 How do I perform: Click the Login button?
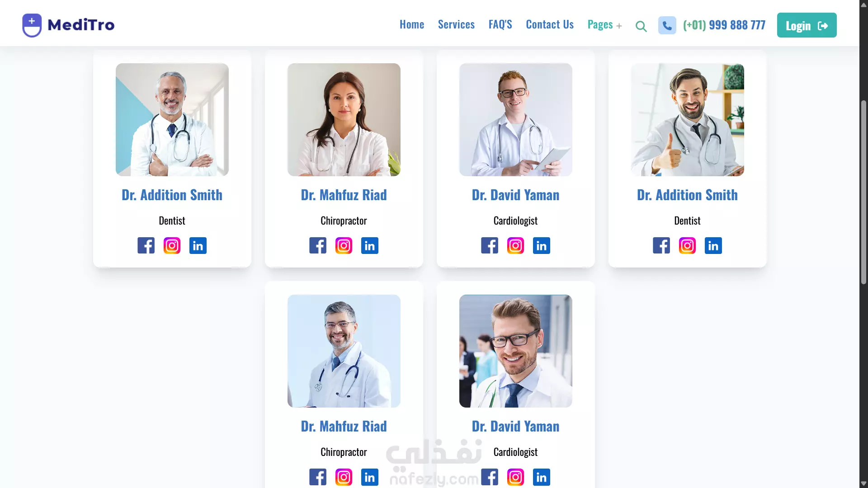click(x=807, y=25)
